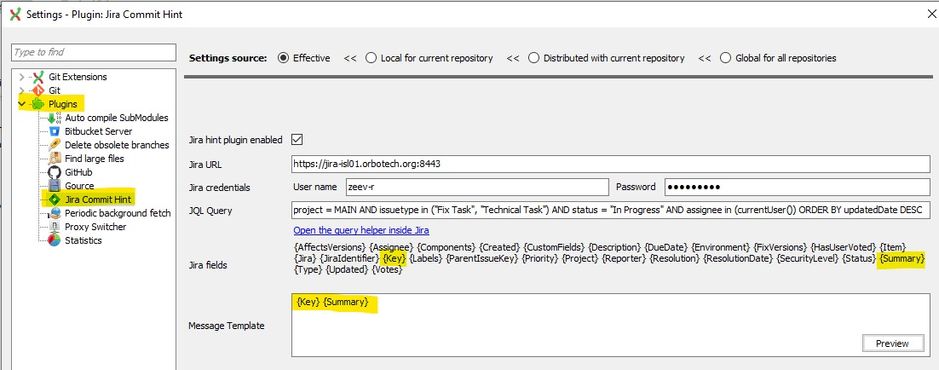Collapse the Plugins tree node

(22, 104)
